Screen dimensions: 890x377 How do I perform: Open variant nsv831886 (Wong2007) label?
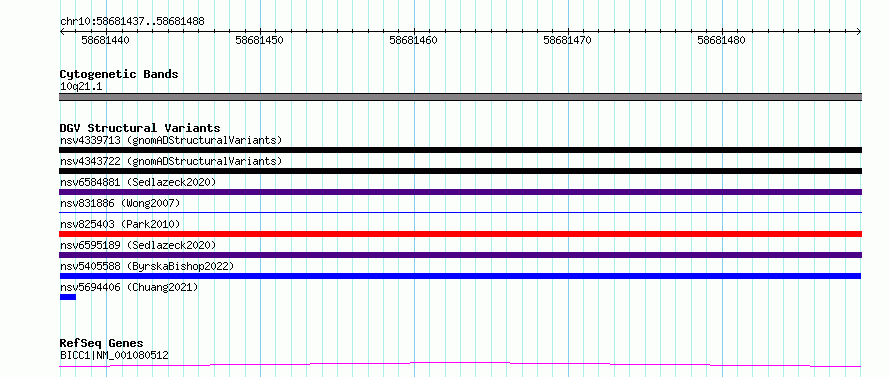tap(120, 203)
